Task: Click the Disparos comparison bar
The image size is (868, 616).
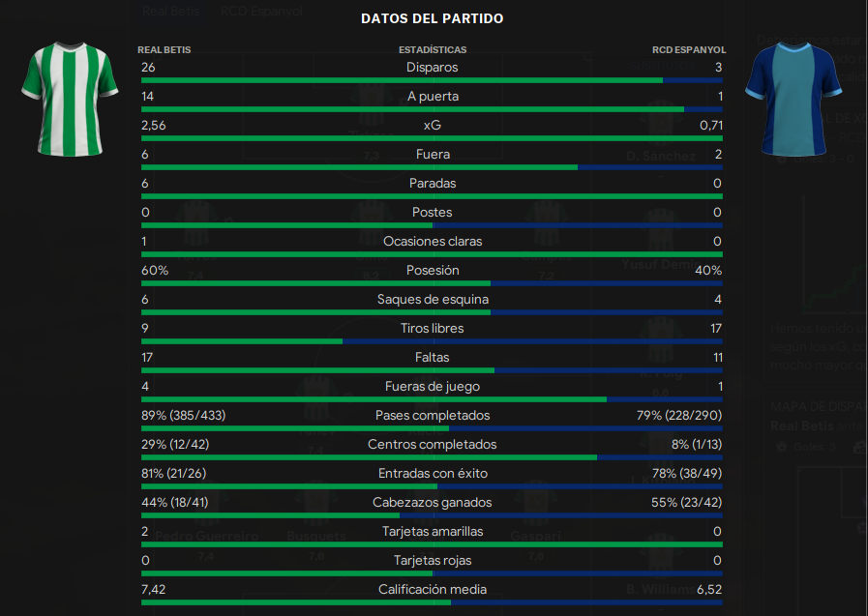Action: pos(432,80)
